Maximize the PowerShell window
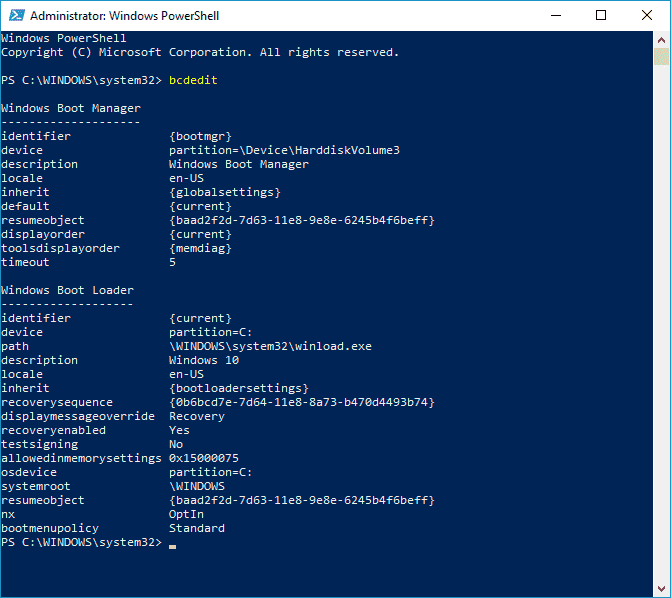 click(x=601, y=15)
